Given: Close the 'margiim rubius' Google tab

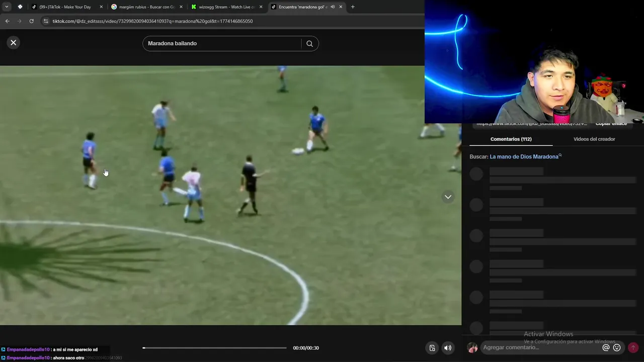Looking at the screenshot, I should (181, 7).
